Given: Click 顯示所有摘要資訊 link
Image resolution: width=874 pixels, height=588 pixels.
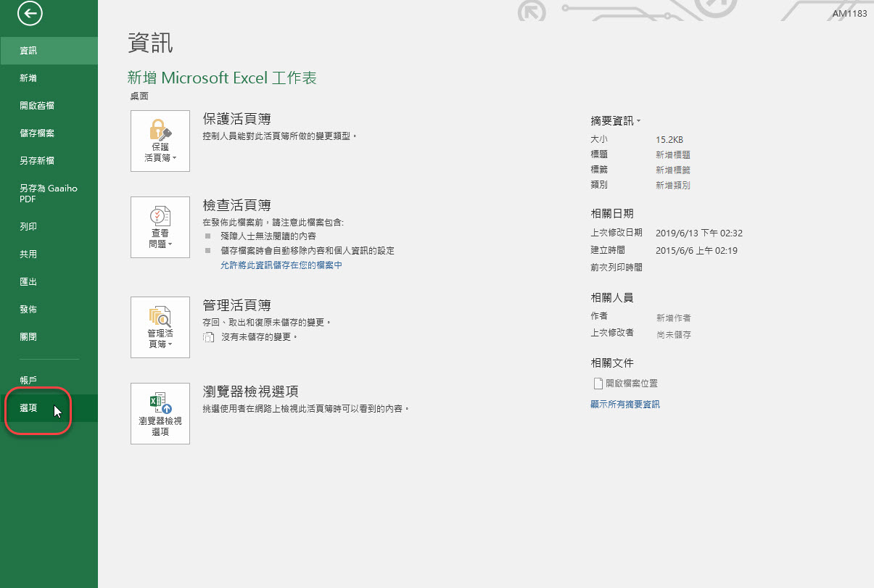Looking at the screenshot, I should [x=625, y=405].
